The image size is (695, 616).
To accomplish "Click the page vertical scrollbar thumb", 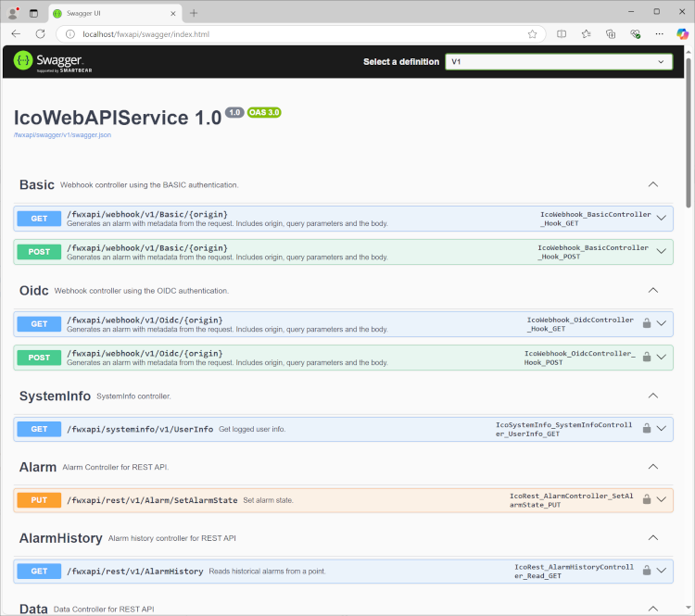I will point(688,132).
